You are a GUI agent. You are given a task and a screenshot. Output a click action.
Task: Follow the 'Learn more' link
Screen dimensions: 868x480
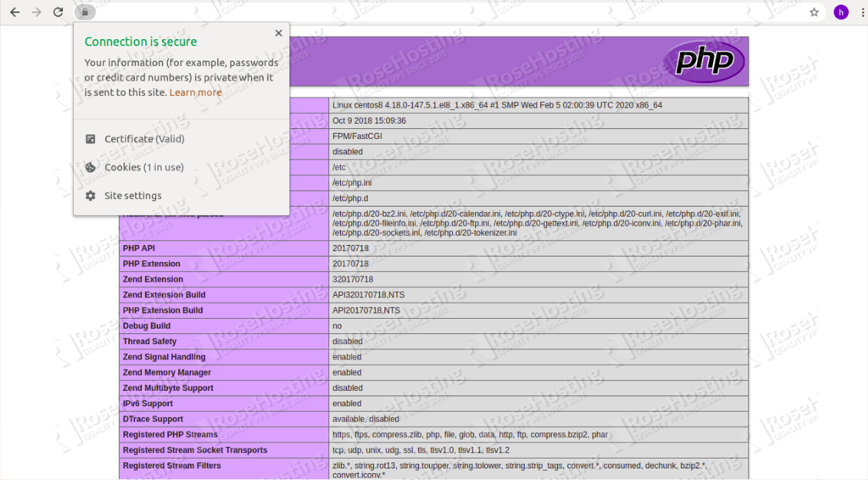[x=195, y=92]
